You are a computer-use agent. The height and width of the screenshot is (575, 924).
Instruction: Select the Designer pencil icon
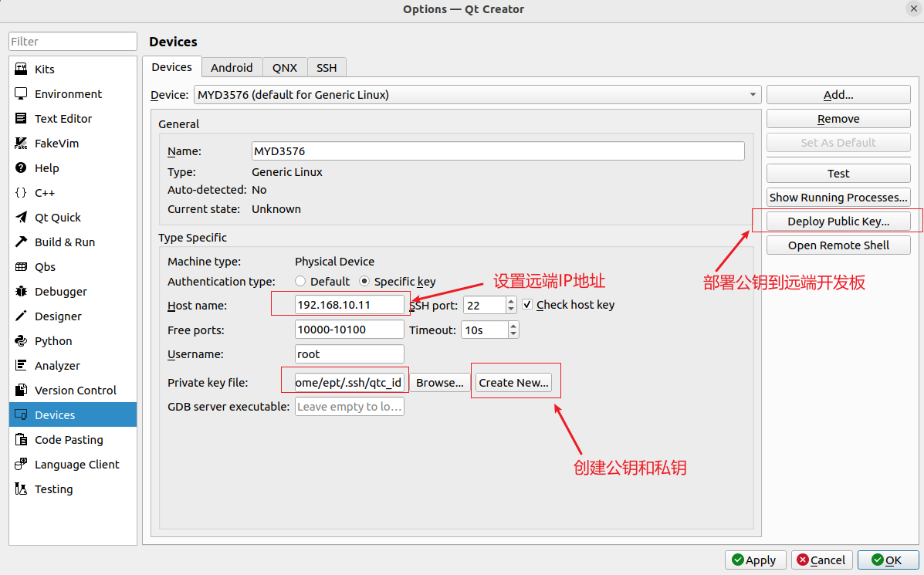point(21,316)
